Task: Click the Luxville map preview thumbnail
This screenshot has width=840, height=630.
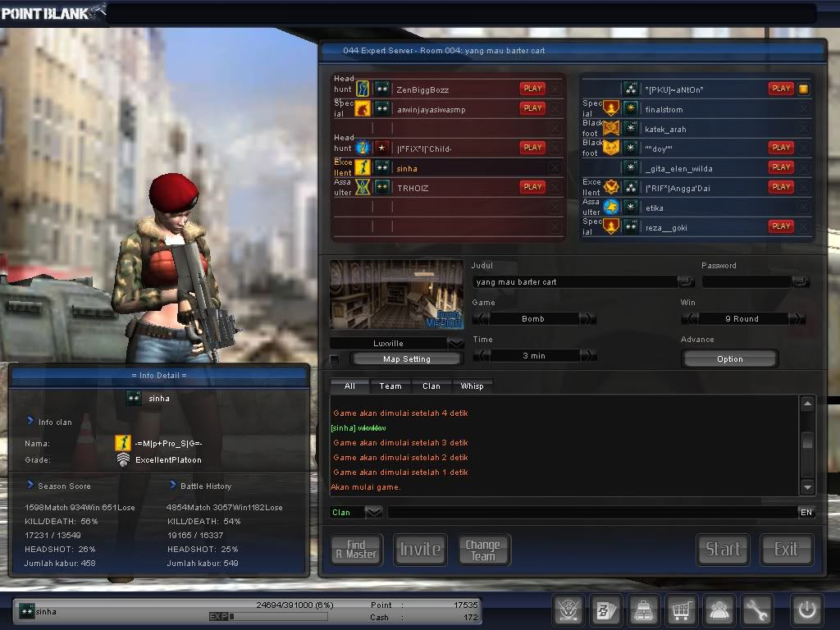Action: [x=396, y=294]
